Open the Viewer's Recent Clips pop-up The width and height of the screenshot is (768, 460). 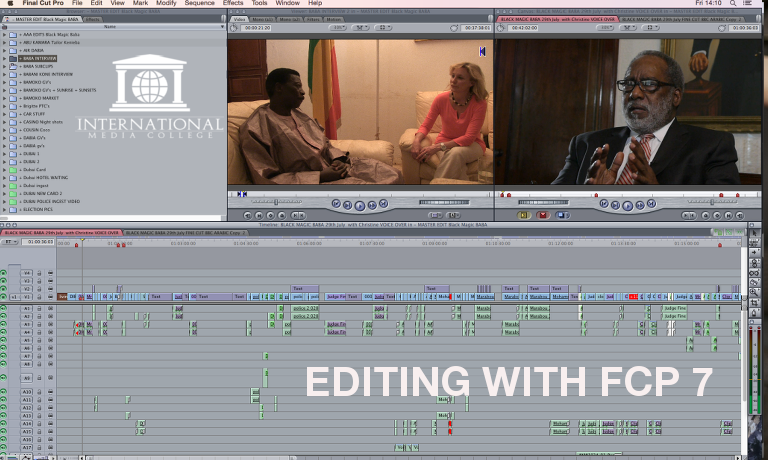(435, 215)
